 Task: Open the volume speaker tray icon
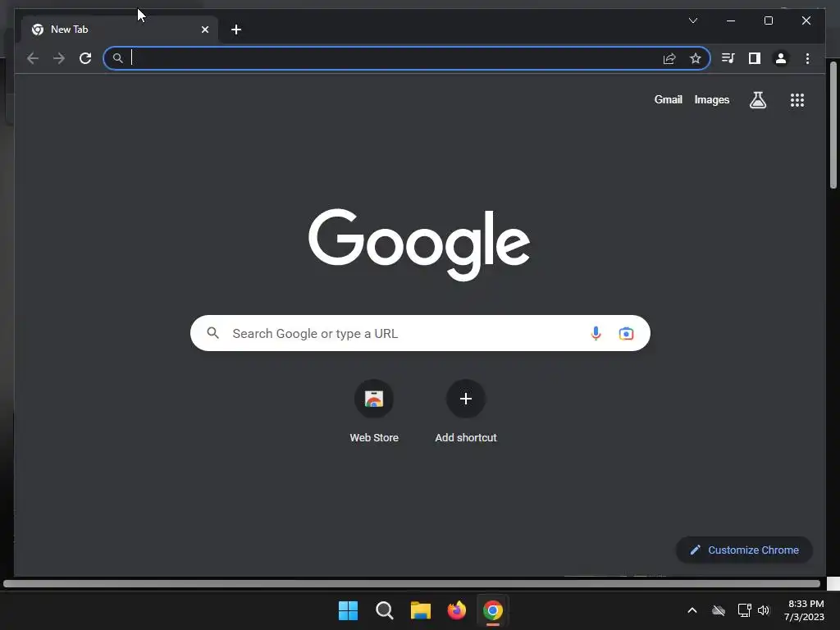click(764, 610)
